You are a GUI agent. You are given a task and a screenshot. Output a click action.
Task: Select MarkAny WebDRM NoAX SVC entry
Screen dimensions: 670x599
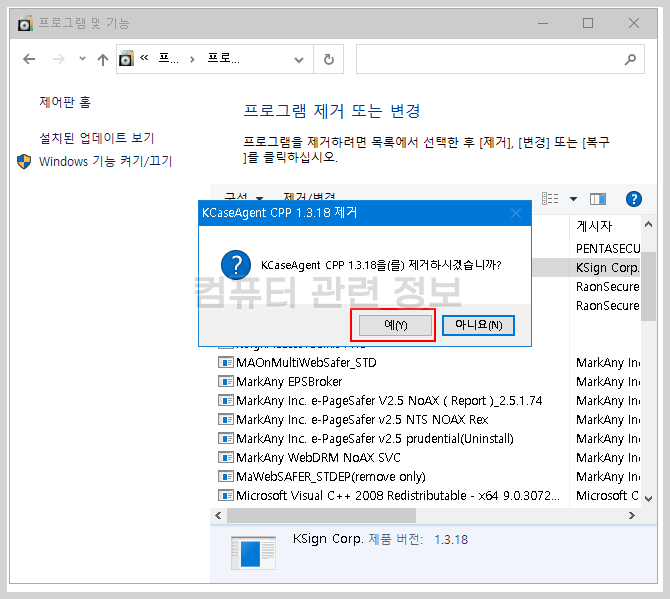(x=318, y=458)
